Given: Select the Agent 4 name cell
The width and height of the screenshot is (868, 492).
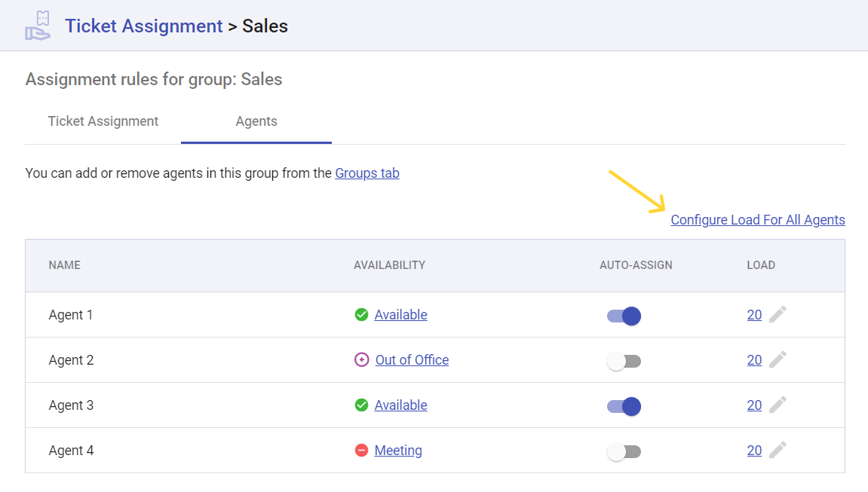Looking at the screenshot, I should pyautogui.click(x=71, y=451).
